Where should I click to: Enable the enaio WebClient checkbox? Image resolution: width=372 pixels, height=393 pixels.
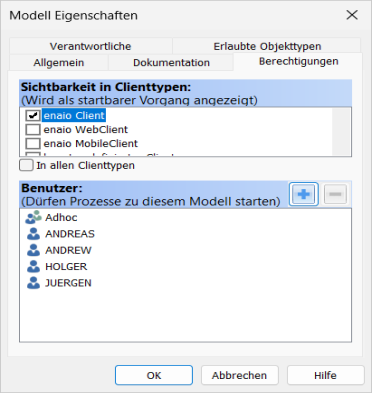pyautogui.click(x=33, y=129)
